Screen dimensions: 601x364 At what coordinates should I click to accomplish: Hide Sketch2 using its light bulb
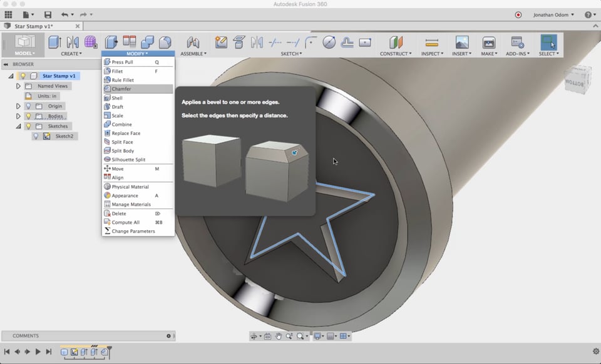click(x=36, y=136)
